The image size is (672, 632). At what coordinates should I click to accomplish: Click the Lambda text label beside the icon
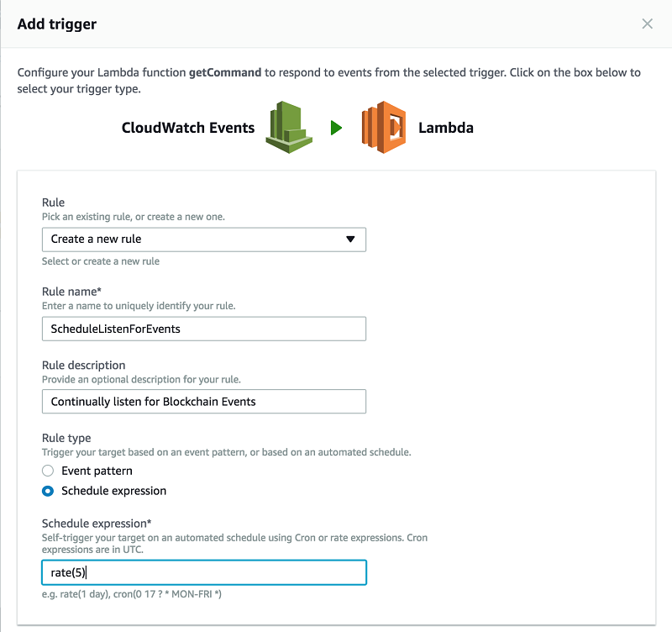point(446,128)
